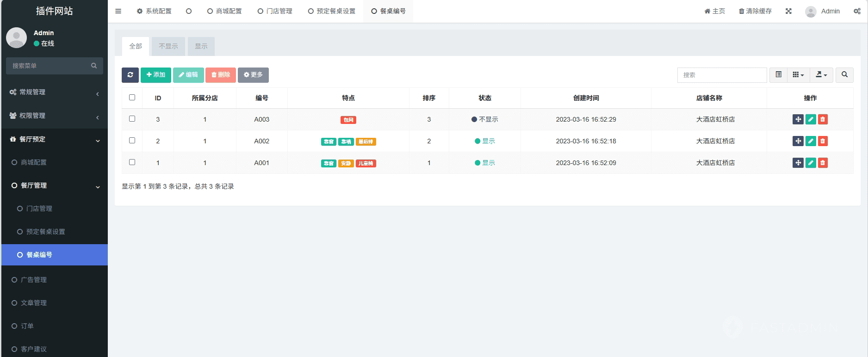Viewport: 868px width, 357px height.
Task: Open the export data dropdown
Action: 821,75
